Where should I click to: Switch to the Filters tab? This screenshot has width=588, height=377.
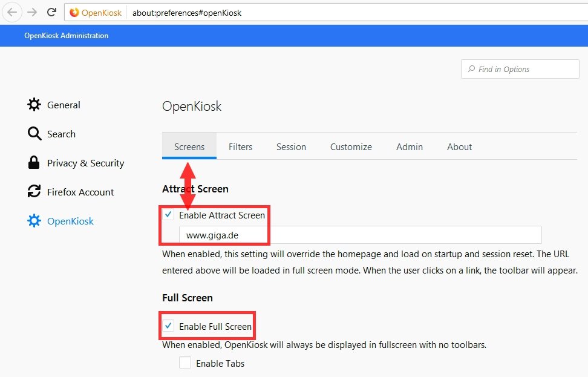[240, 146]
